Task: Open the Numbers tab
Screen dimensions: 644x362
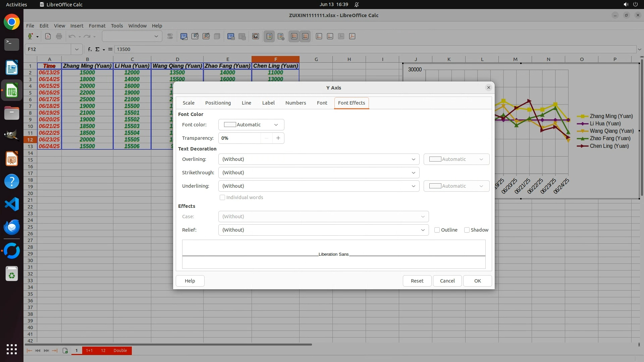Action: [296, 103]
